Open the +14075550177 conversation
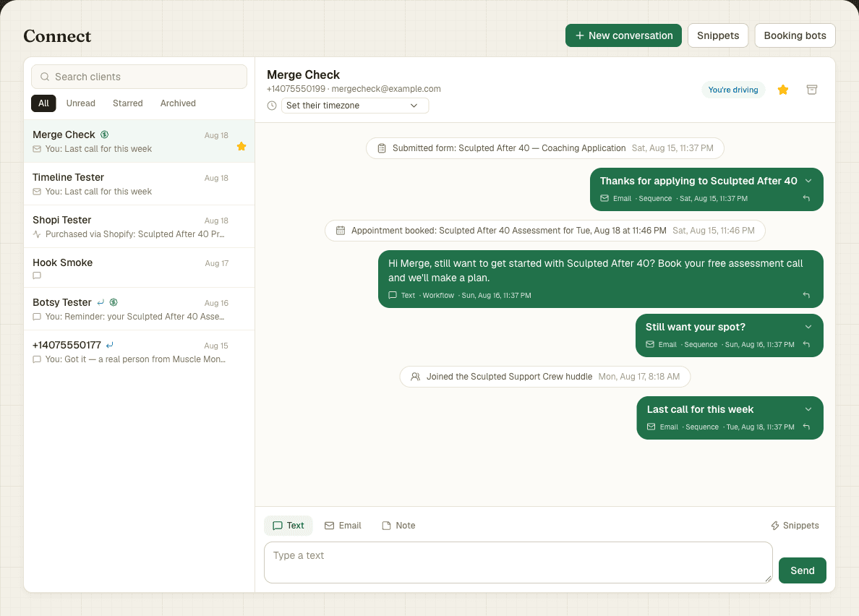The width and height of the screenshot is (859, 616). pyautogui.click(x=139, y=351)
